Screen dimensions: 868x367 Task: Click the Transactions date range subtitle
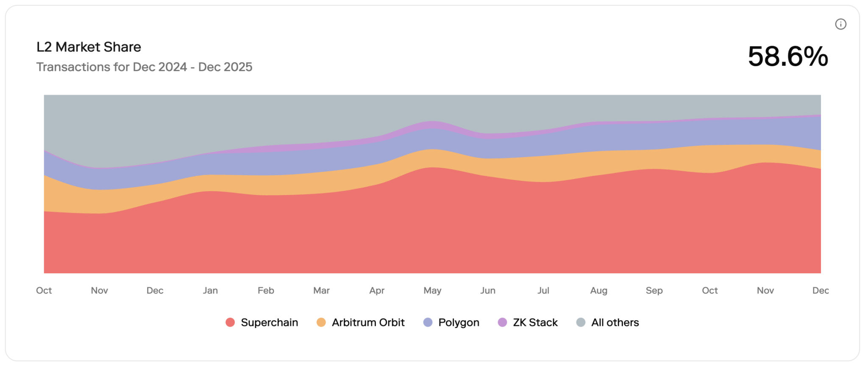144,67
